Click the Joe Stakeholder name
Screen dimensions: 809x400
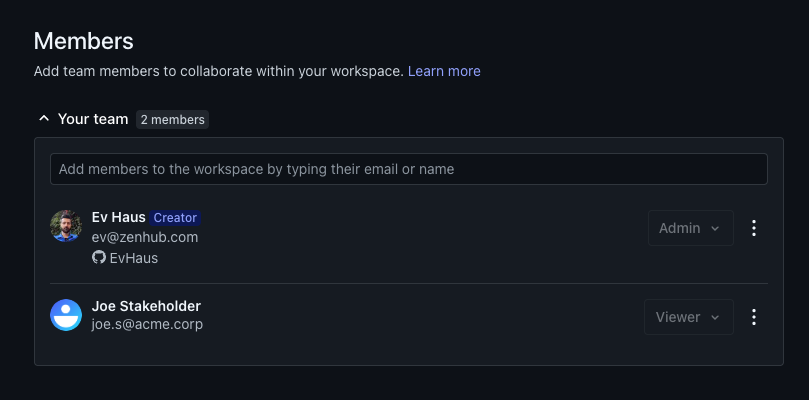pyautogui.click(x=146, y=306)
